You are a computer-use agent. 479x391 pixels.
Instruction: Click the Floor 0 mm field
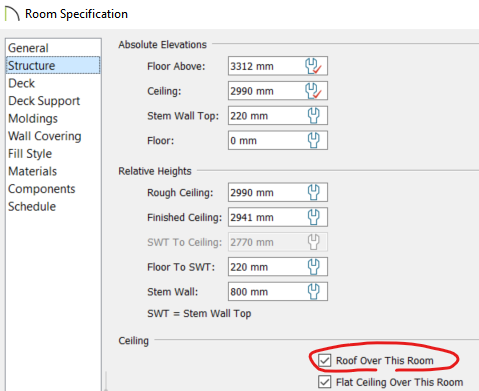pos(278,140)
